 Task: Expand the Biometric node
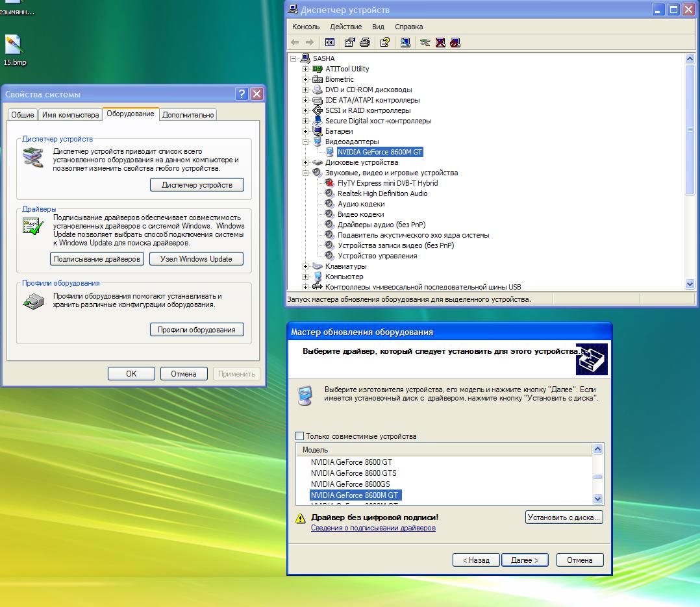[x=305, y=79]
